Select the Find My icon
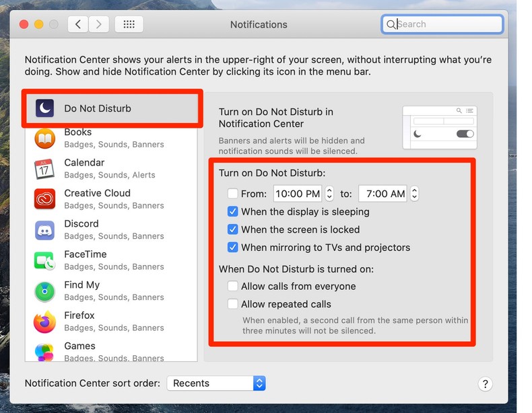The image size is (532, 413). click(44, 291)
